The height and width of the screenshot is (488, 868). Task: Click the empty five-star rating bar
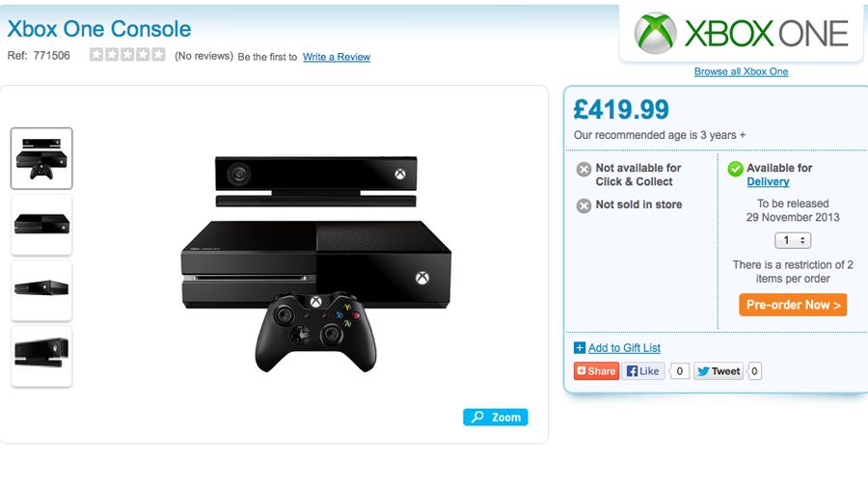click(127, 54)
